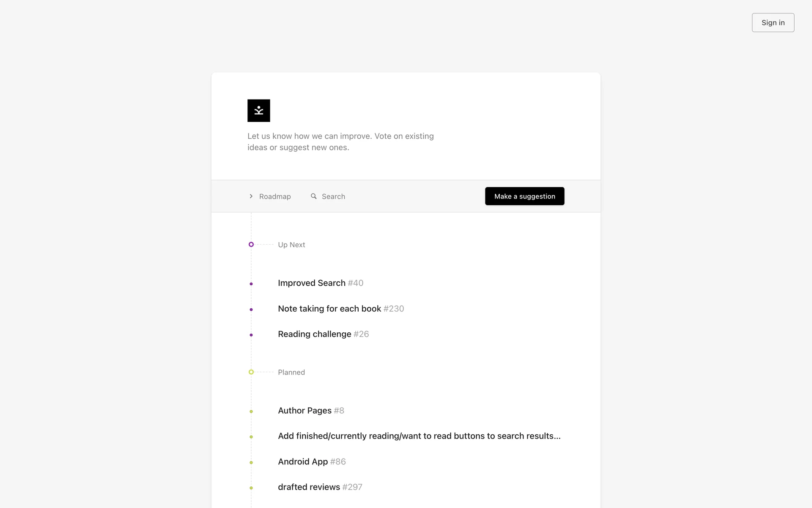Click the green dot beside Author Pages
Viewport: 812px width, 508px height.
251,411
